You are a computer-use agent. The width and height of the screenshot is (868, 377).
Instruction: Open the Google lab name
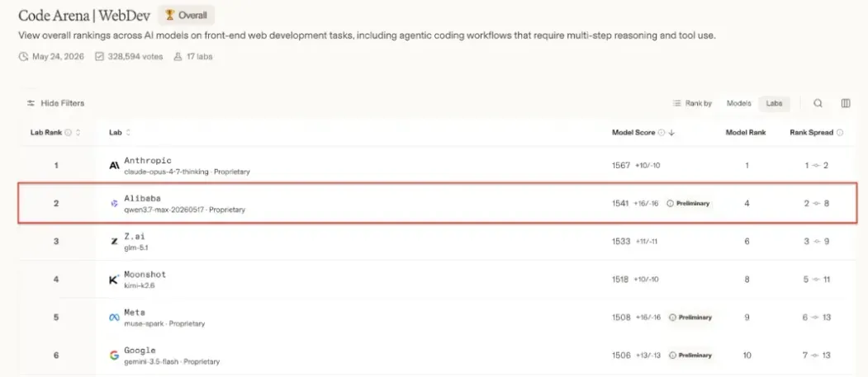click(140, 351)
